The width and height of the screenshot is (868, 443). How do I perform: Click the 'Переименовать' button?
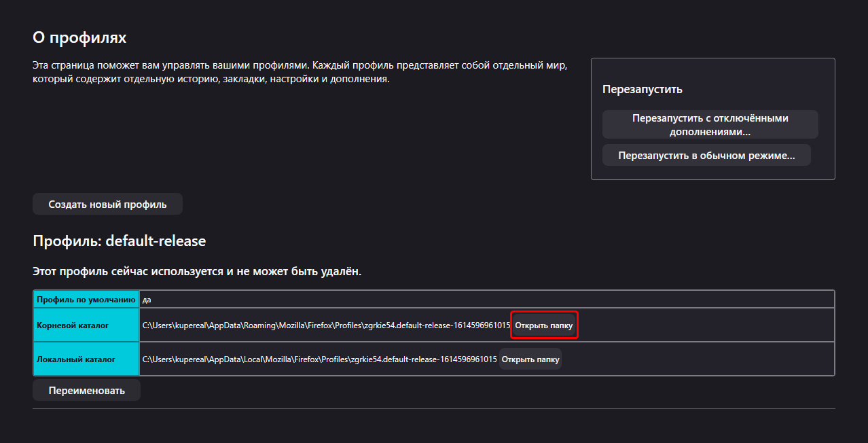pyautogui.click(x=86, y=390)
